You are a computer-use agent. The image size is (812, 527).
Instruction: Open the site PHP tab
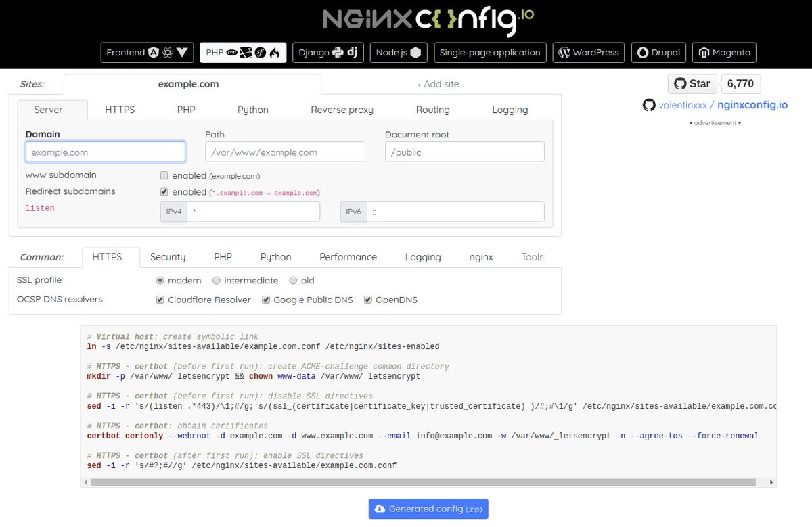click(x=186, y=110)
